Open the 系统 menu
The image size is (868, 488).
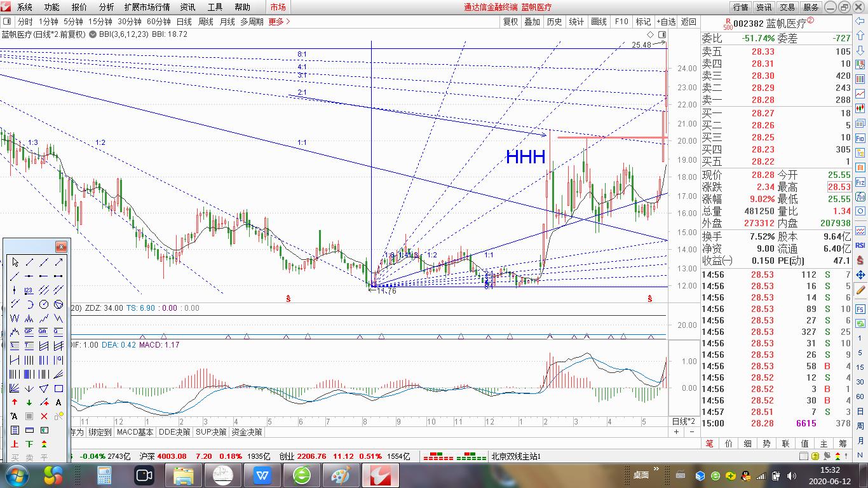tap(24, 7)
